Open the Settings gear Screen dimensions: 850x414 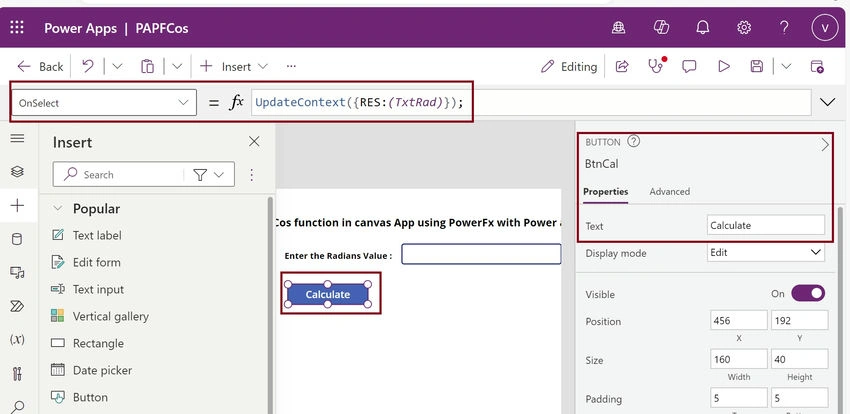click(x=744, y=28)
